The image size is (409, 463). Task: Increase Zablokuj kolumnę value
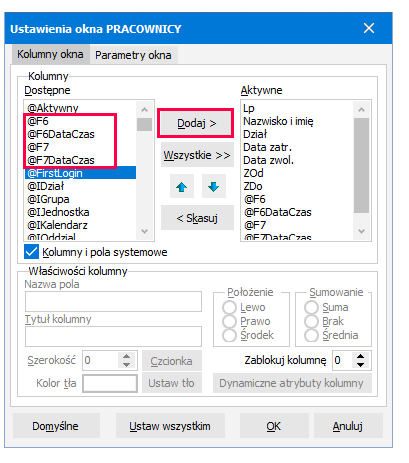[360, 356]
